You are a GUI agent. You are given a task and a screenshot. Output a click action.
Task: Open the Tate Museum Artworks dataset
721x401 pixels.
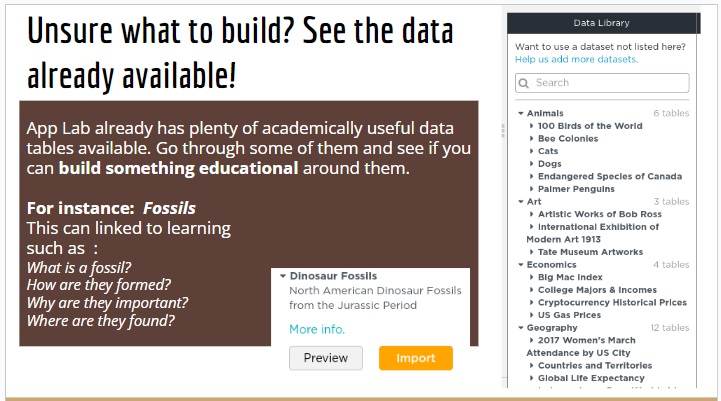click(590, 252)
